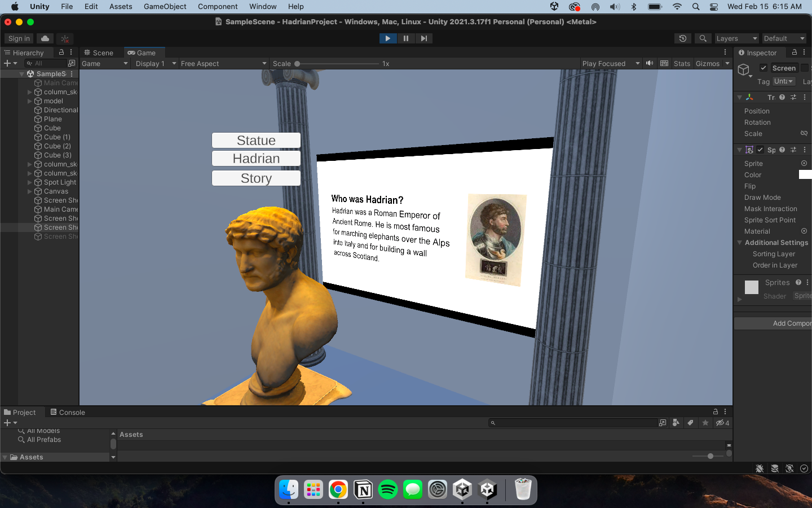The width and height of the screenshot is (812, 508).
Task: Pick a material via Material object picker
Action: (x=804, y=231)
